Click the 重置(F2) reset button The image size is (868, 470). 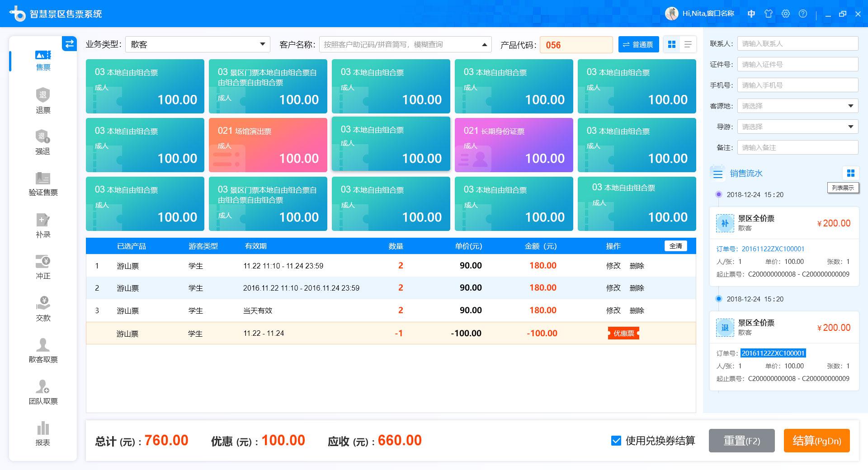click(x=741, y=441)
